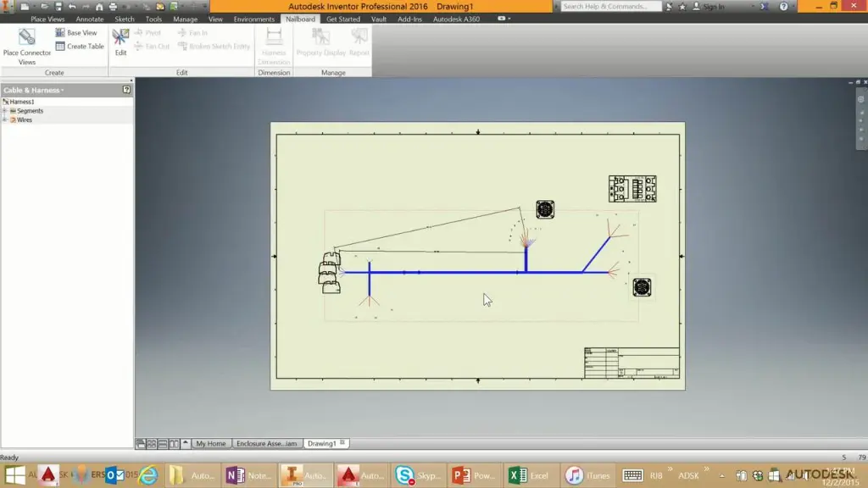Select the Segments tree label
This screenshot has width=868, height=488.
30,111
